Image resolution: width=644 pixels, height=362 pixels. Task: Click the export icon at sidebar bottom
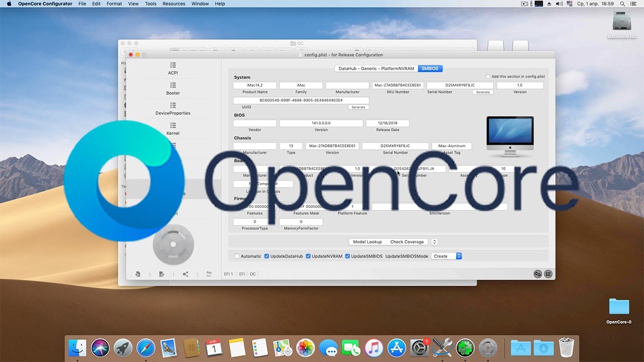(x=162, y=274)
